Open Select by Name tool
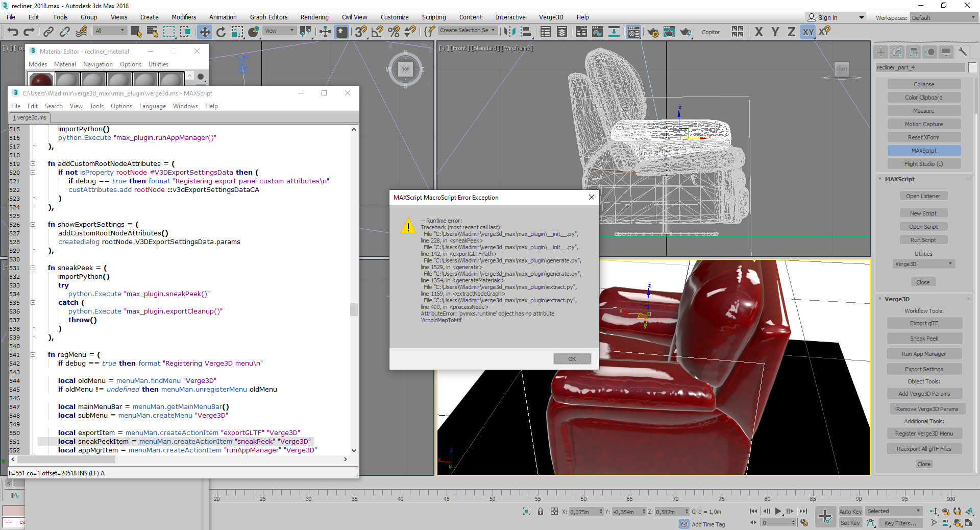The width and height of the screenshot is (980, 530). coord(152,32)
